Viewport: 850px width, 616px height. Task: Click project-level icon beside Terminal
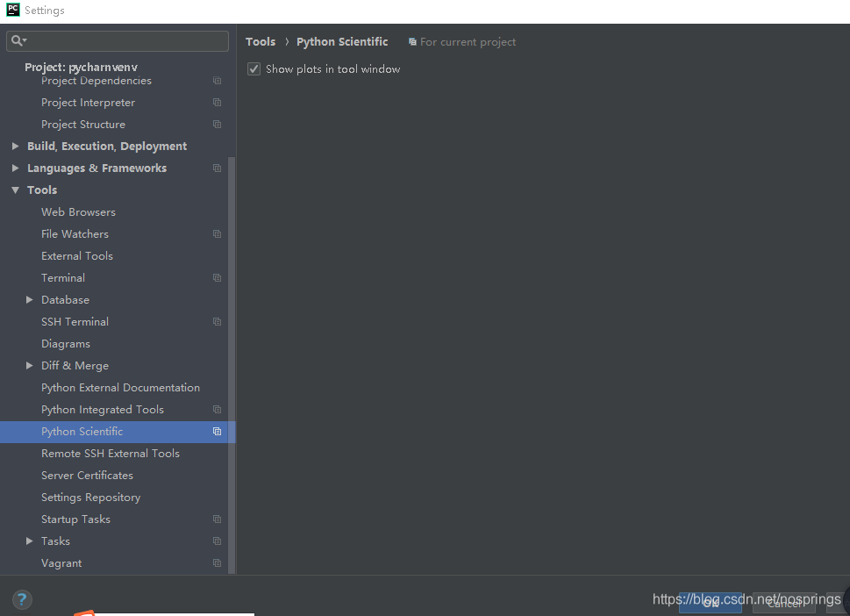pos(217,277)
